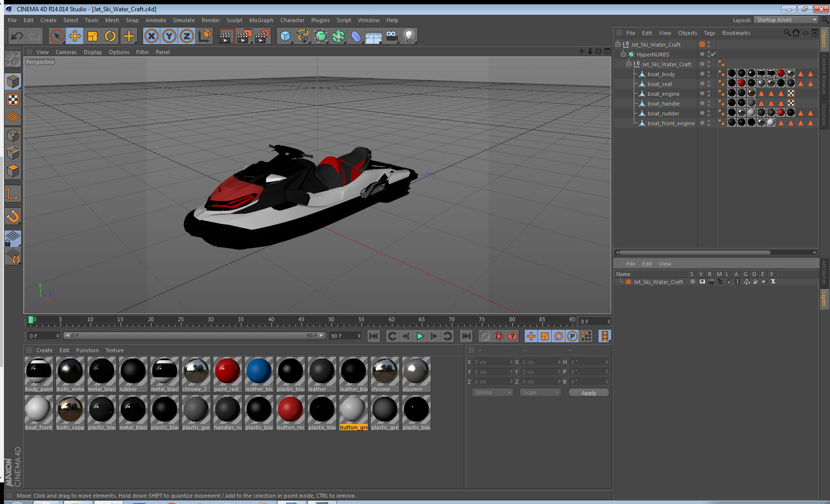Select leather_blue material swatch

(259, 375)
